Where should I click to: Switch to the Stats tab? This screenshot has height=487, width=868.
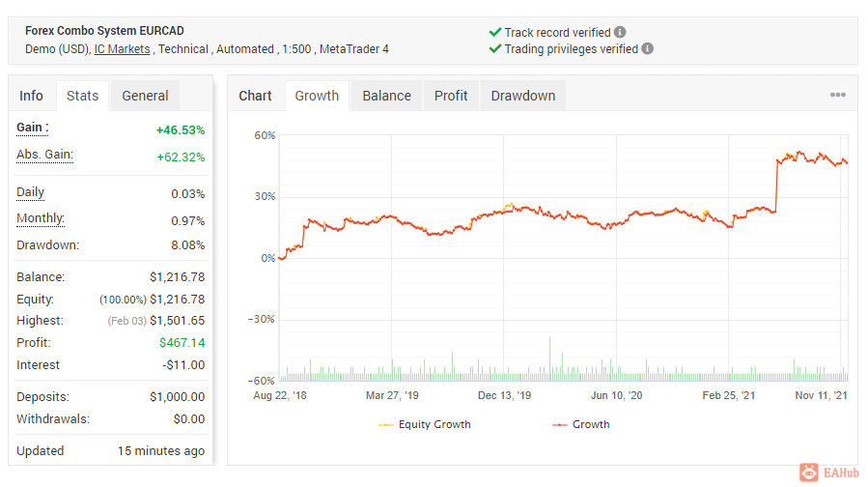tap(82, 96)
